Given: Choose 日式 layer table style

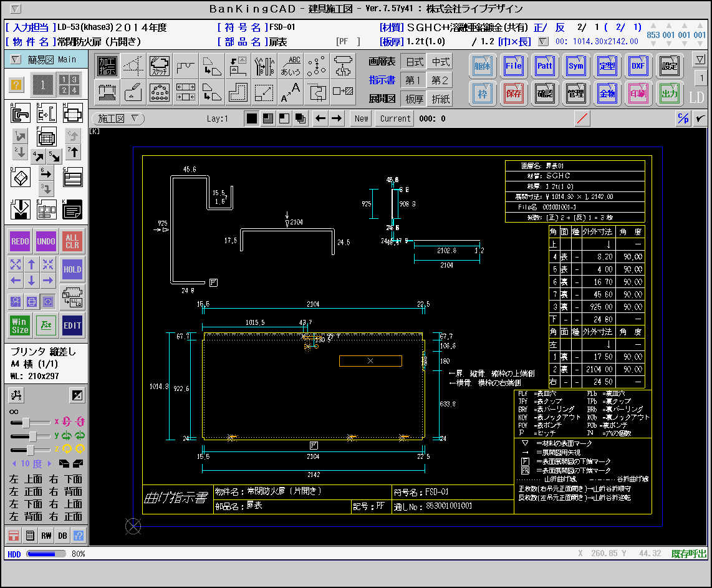Looking at the screenshot, I should click(414, 62).
